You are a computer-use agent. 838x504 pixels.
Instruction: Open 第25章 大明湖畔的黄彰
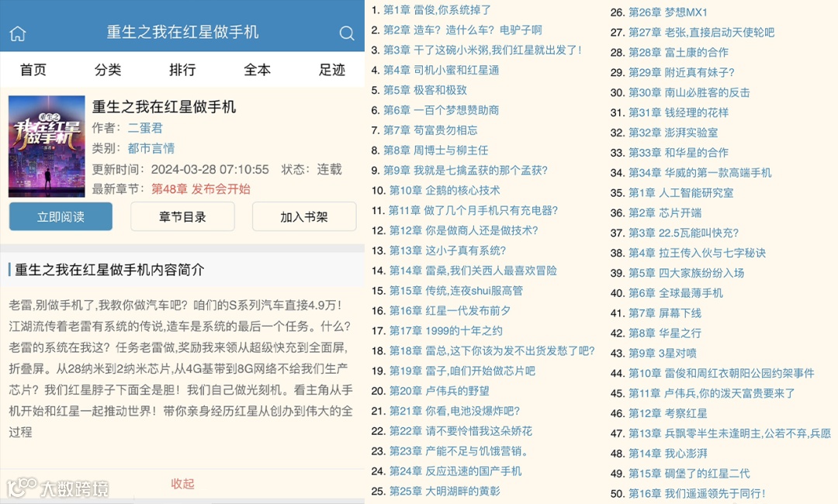pos(445,491)
